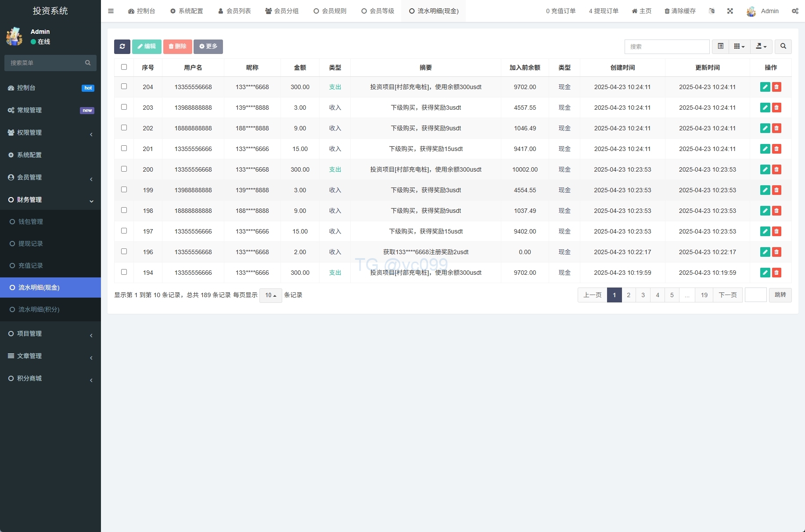Open the page size dropdown showing 10
The image size is (805, 532).
pos(270,295)
